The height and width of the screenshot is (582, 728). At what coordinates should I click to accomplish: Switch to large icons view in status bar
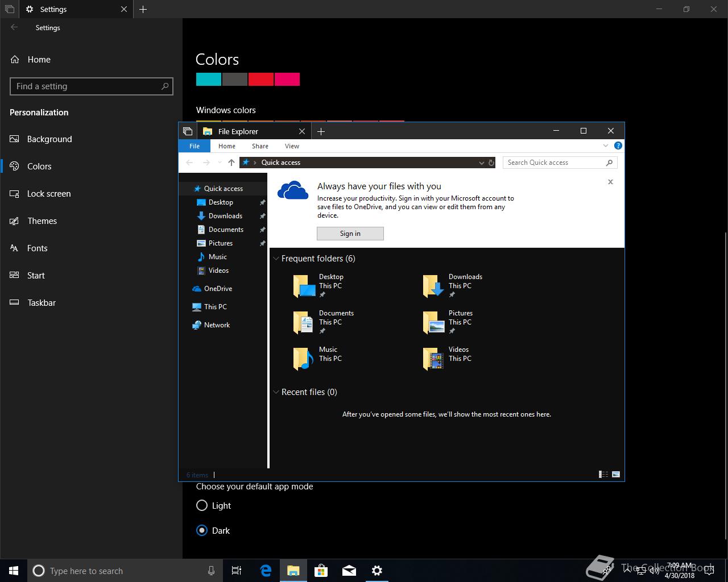[615, 475]
